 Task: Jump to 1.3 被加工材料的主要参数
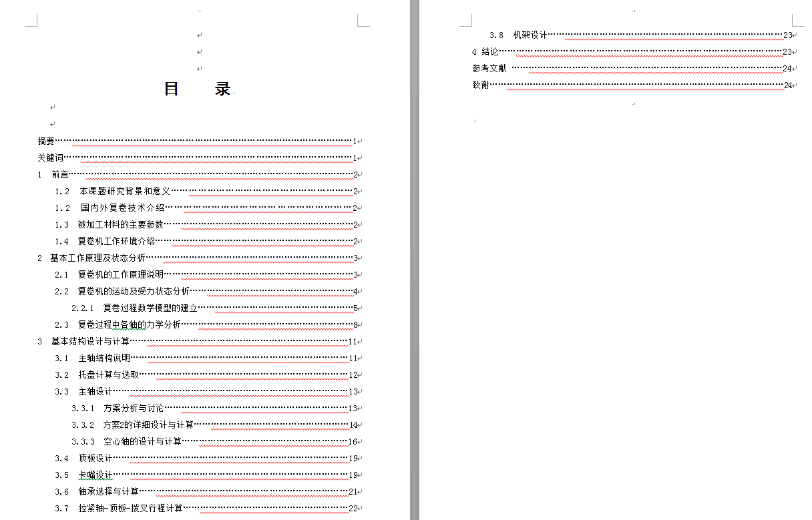click(206, 225)
